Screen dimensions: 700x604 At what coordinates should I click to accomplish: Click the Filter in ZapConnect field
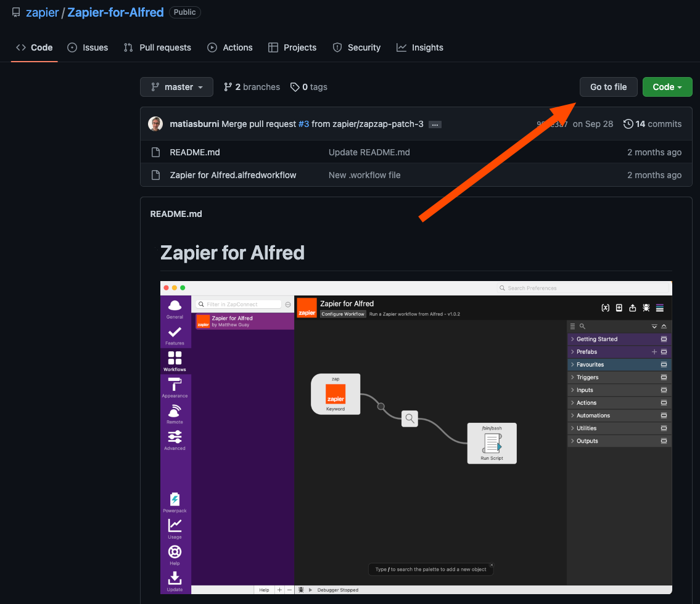coord(239,304)
